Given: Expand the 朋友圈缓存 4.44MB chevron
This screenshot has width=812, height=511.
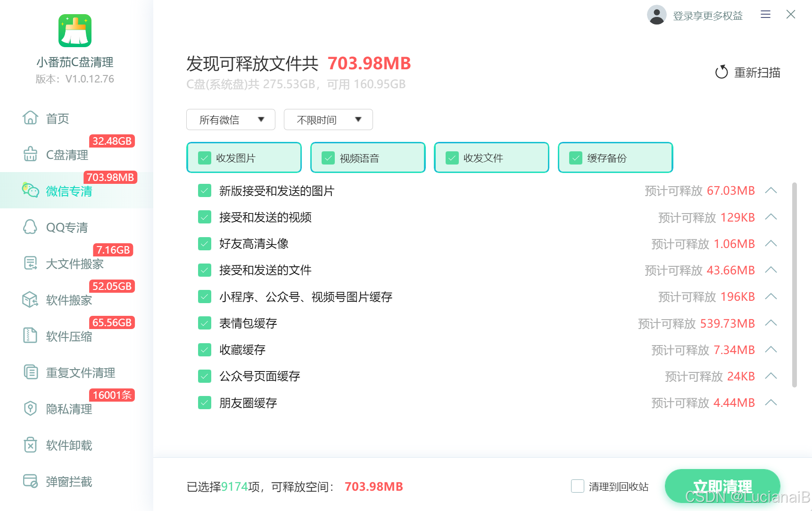Looking at the screenshot, I should pos(771,403).
